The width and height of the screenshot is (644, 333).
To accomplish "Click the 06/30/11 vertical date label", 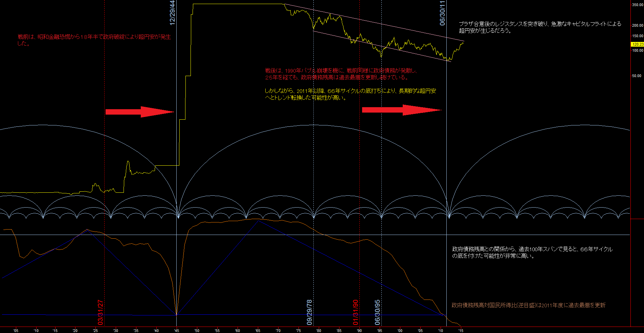I will pos(442,13).
